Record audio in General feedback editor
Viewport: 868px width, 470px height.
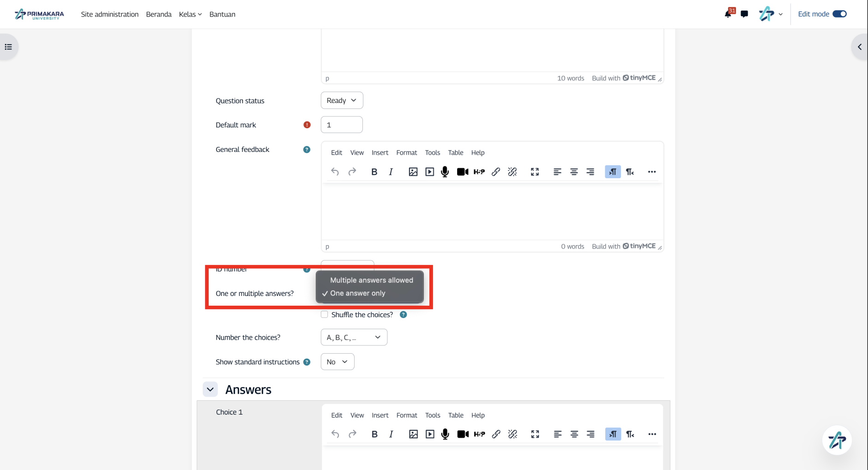pyautogui.click(x=445, y=172)
